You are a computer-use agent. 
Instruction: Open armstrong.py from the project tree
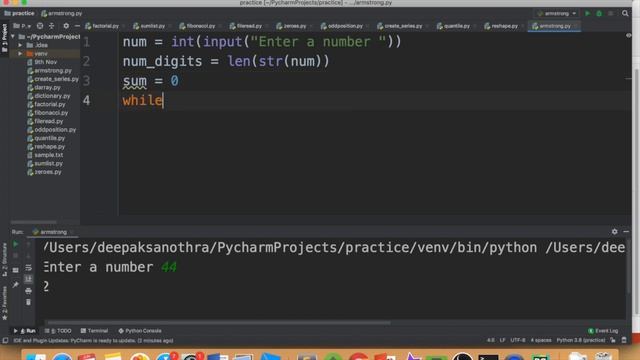pos(49,71)
